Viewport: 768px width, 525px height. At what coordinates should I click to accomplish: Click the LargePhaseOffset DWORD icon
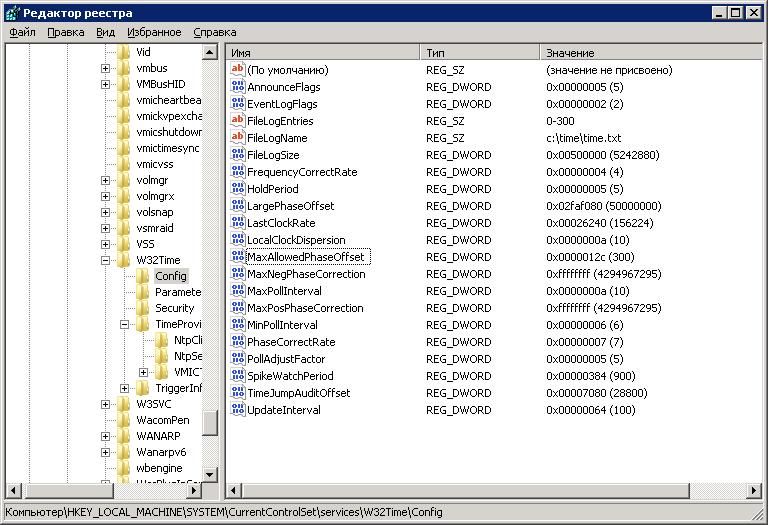pos(238,206)
